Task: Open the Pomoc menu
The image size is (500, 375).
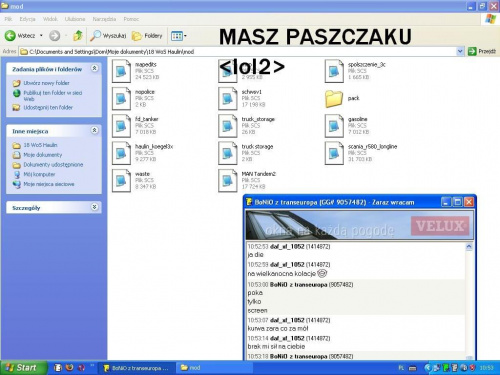Action: [131, 19]
